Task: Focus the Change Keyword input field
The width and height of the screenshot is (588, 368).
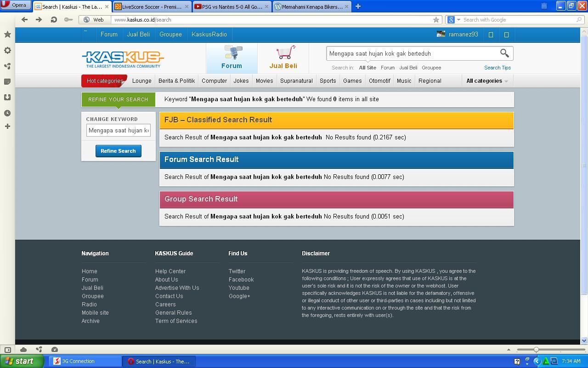Action: coord(119,130)
